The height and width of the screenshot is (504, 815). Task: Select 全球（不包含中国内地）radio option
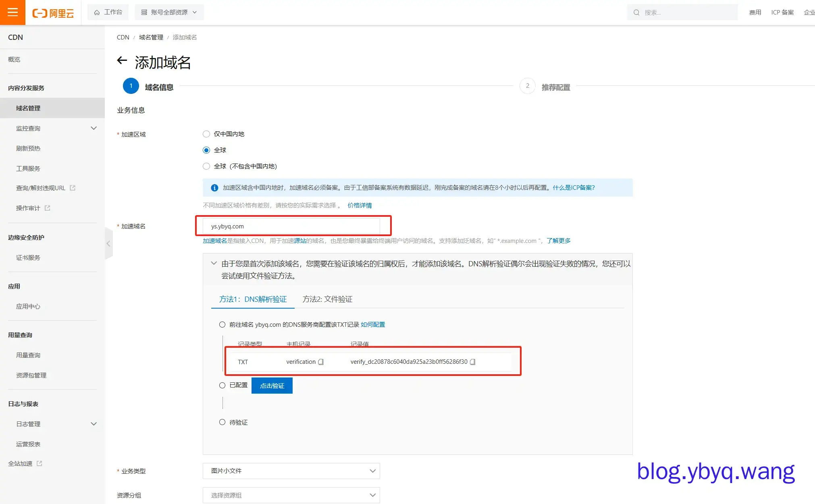206,166
